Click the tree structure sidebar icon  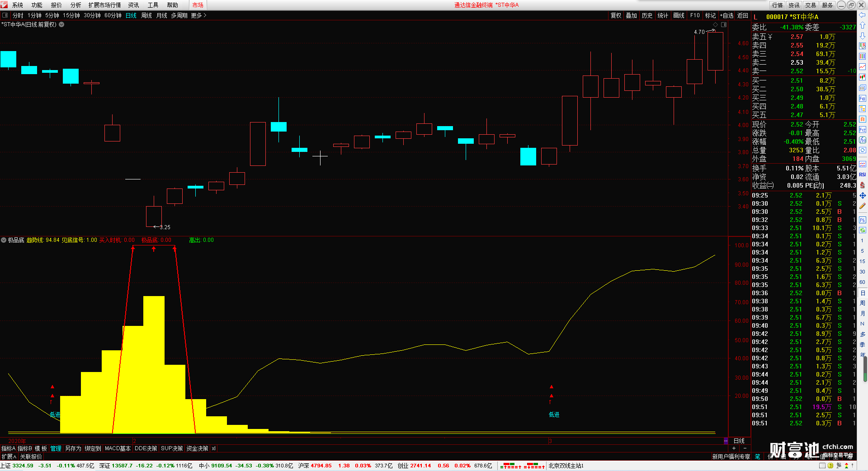click(863, 108)
